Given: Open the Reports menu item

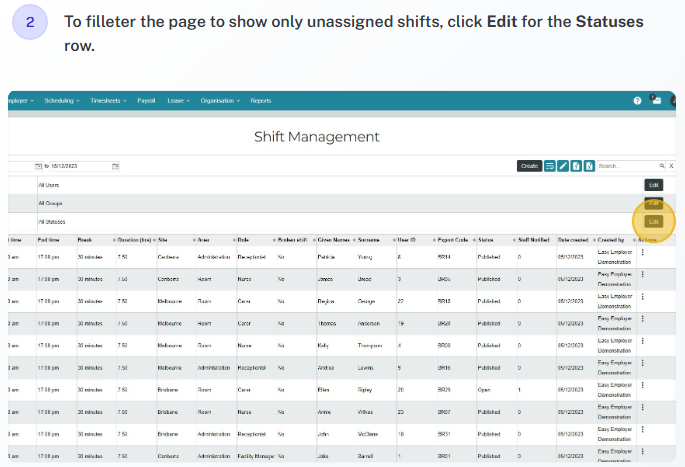Looking at the screenshot, I should coord(261,101).
